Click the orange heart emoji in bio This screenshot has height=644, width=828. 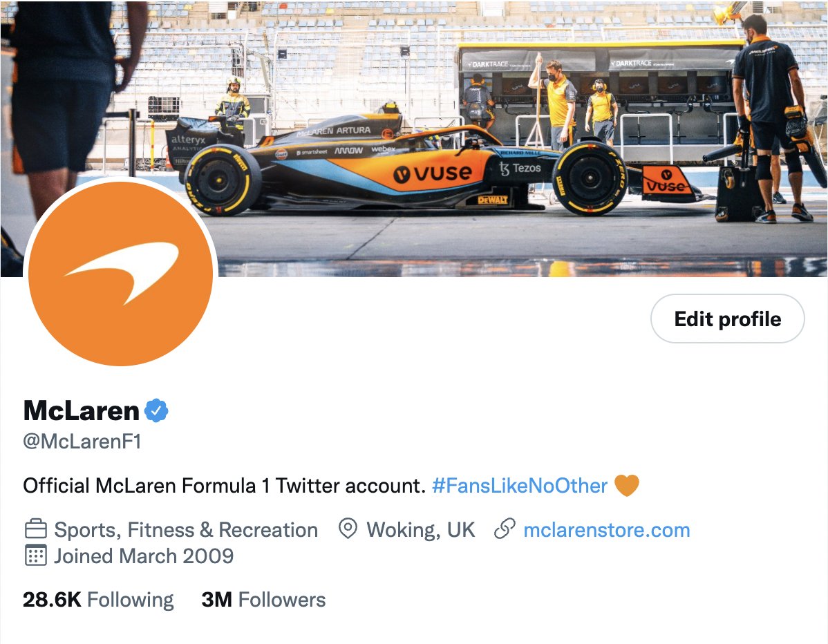click(627, 485)
